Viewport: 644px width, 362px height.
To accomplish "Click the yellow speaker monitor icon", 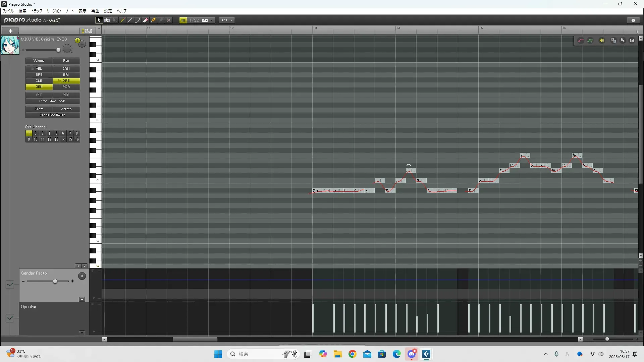I will (x=602, y=41).
